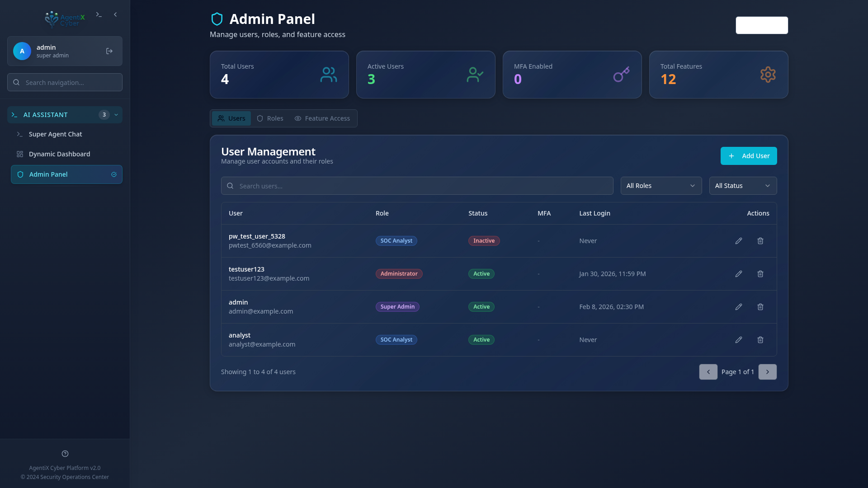Click the Add User button
Image resolution: width=868 pixels, height=488 pixels.
click(749, 156)
